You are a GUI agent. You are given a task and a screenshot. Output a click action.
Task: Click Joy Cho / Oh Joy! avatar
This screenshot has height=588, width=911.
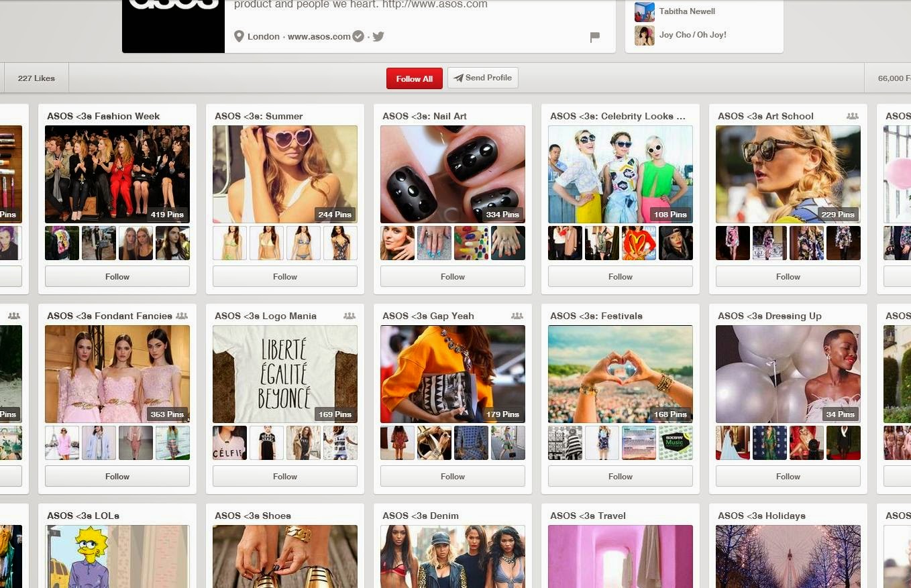tap(644, 35)
